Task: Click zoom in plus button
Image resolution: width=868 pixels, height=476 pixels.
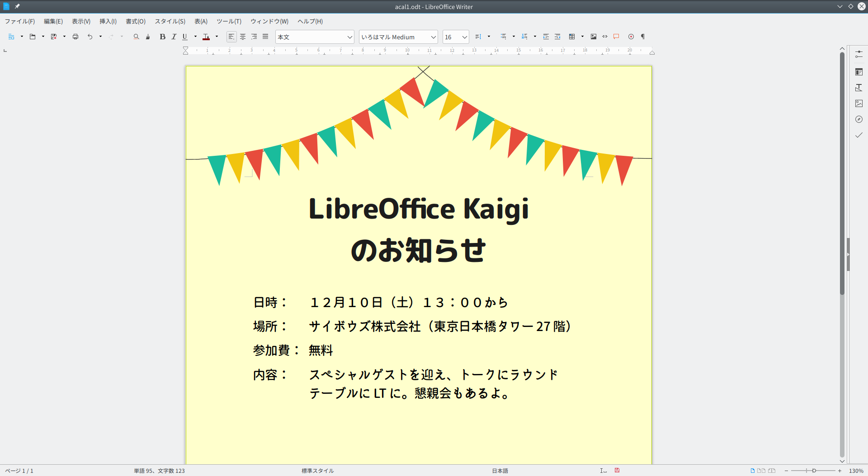Action: pos(840,471)
